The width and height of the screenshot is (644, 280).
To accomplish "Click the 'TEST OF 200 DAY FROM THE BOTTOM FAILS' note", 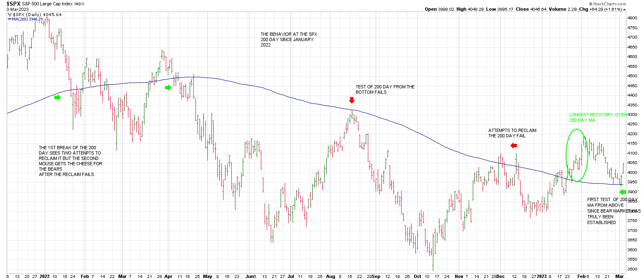I will click(x=385, y=90).
